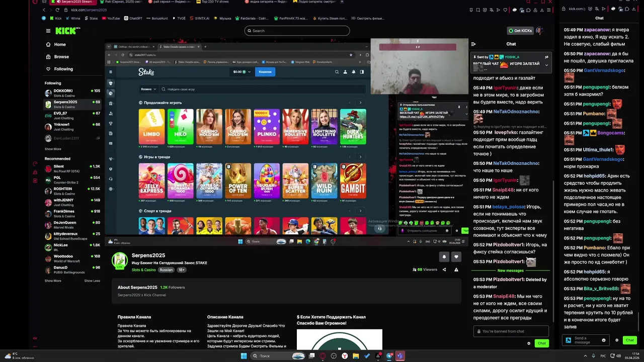This screenshot has height=362, width=644.
Task: Open recommended channel kittydevereux
Action: (72, 236)
